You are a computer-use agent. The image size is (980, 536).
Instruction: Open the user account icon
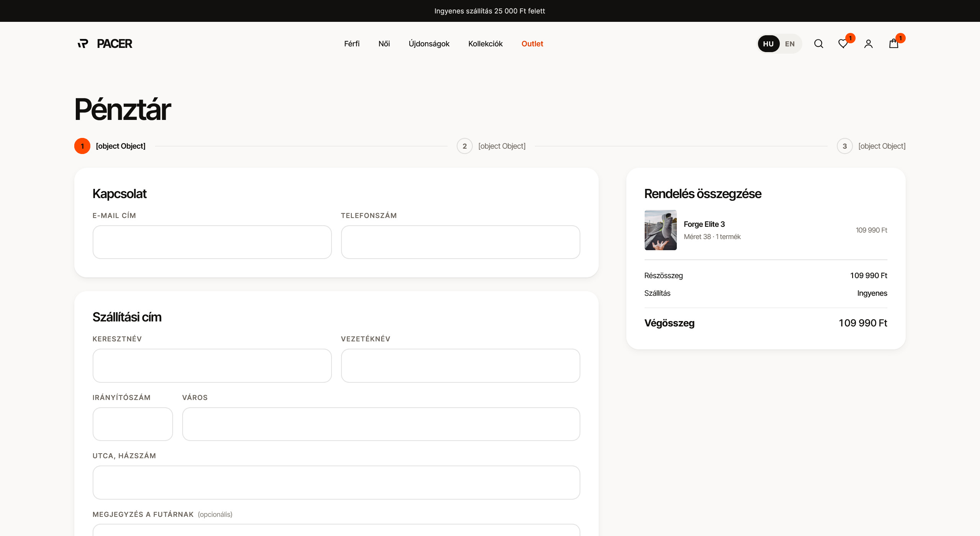coord(868,44)
